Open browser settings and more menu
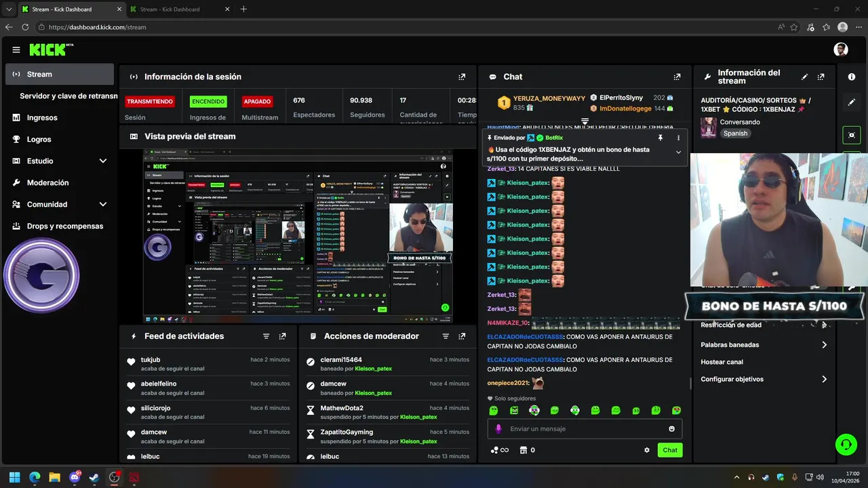Viewport: 868px width, 488px height. 859,27
